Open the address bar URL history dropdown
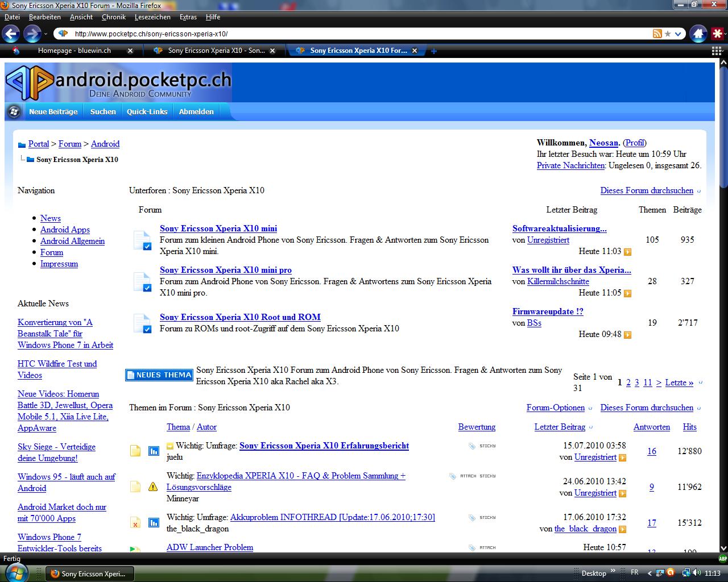The height and width of the screenshot is (582, 728). (x=678, y=34)
